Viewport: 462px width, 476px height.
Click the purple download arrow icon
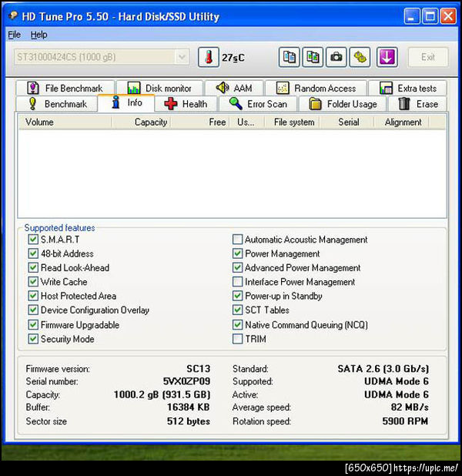(x=387, y=57)
